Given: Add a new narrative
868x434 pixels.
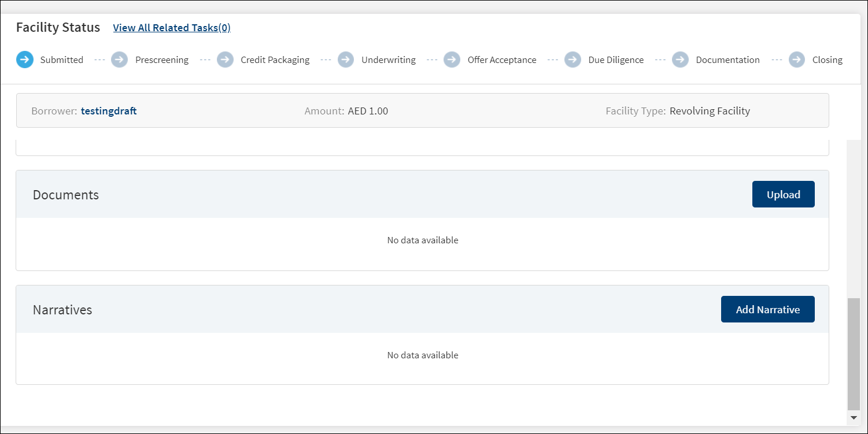Looking at the screenshot, I should click(768, 309).
